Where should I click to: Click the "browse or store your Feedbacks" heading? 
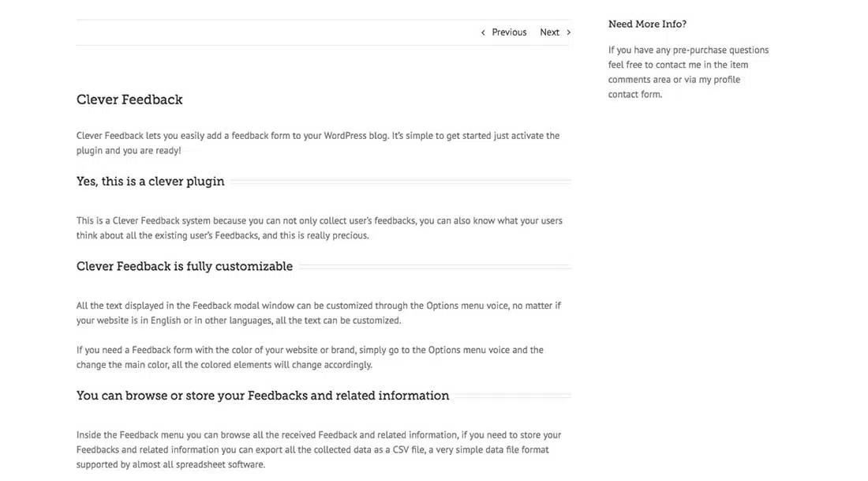click(263, 396)
